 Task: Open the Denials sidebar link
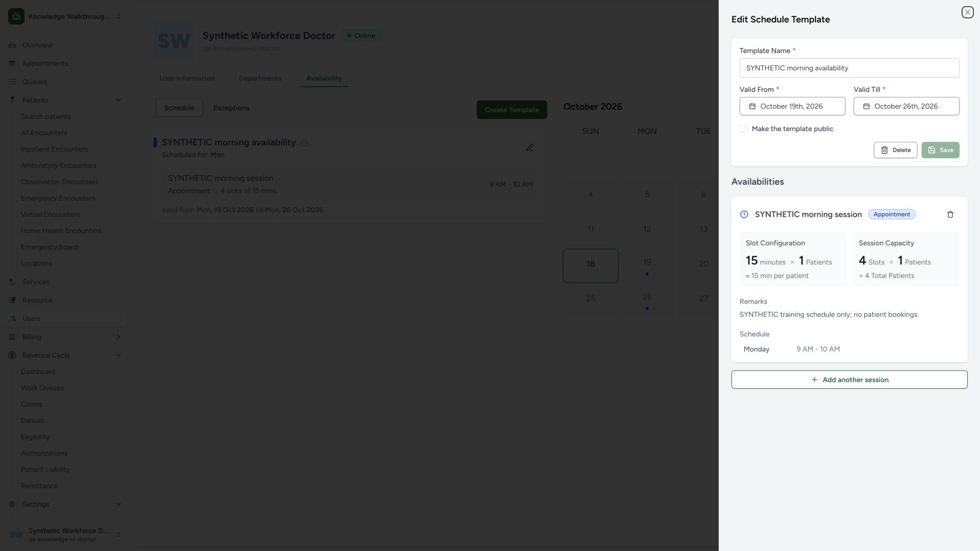(x=32, y=420)
